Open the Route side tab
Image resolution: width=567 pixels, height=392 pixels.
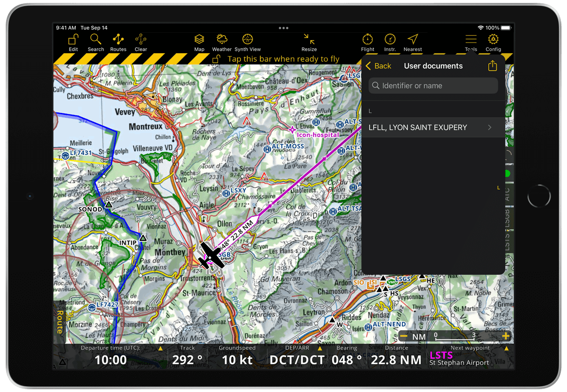(x=60, y=321)
